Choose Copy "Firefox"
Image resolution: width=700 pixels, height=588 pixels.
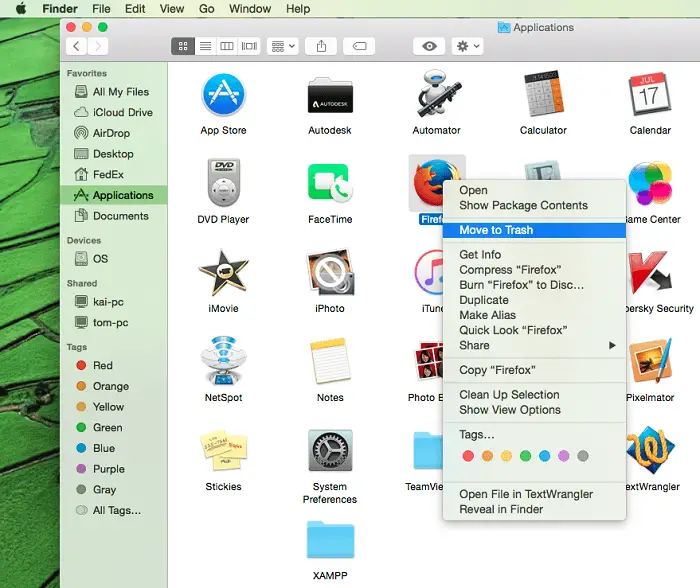point(534,370)
